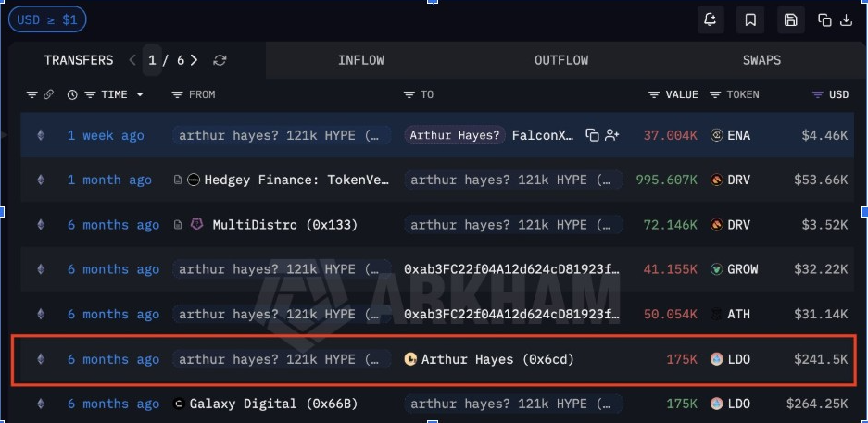Click the USD ≥ $1 filter chip
Viewport: 868px width, 423px height.
pyautogui.click(x=47, y=20)
